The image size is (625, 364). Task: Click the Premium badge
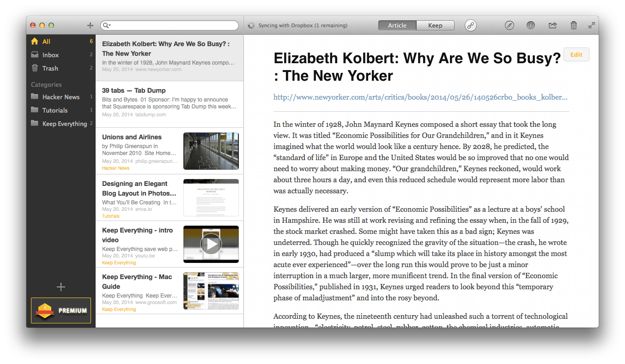(61, 310)
